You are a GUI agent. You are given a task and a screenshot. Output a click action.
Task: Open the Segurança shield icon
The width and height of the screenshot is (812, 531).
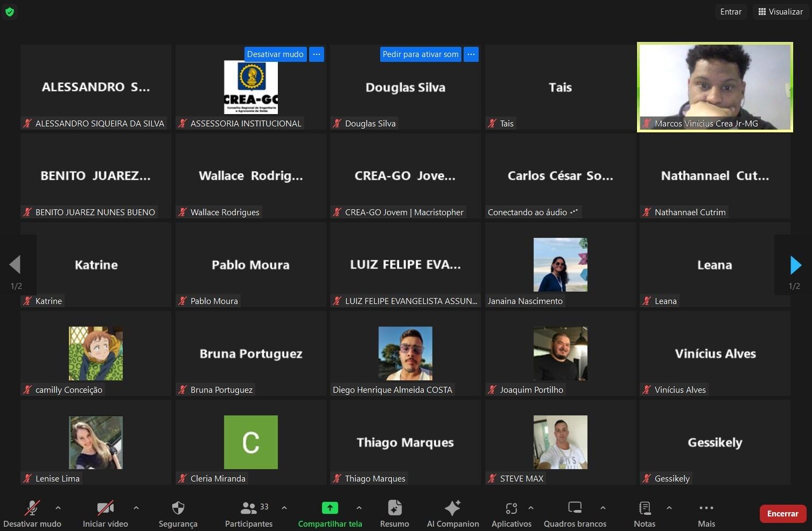point(178,507)
